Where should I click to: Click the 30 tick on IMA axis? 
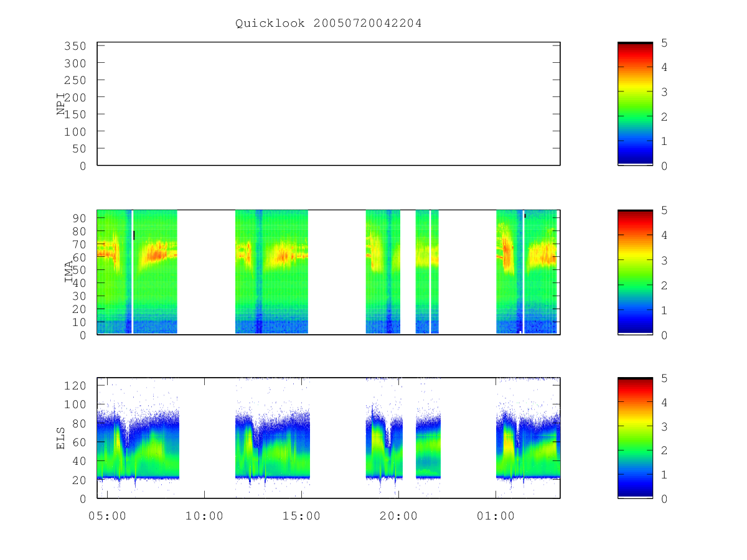pyautogui.click(x=79, y=296)
